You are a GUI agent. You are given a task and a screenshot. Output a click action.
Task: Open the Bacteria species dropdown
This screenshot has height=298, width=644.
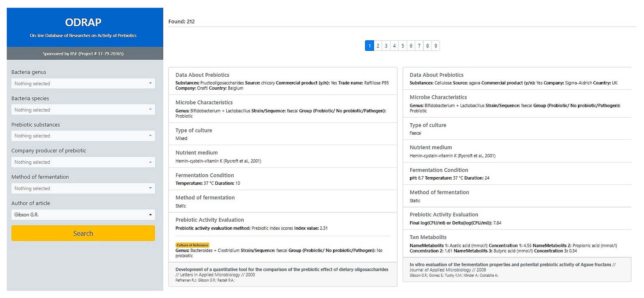click(83, 110)
